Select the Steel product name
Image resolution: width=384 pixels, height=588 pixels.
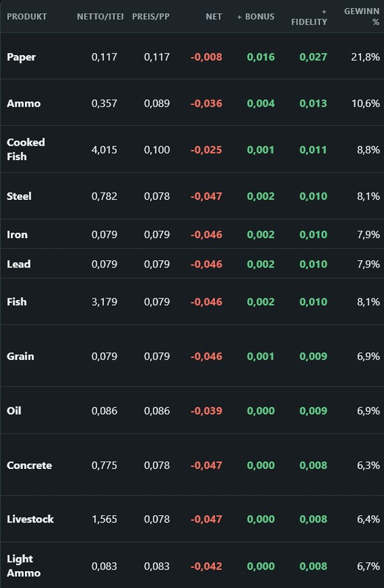pyautogui.click(x=19, y=196)
